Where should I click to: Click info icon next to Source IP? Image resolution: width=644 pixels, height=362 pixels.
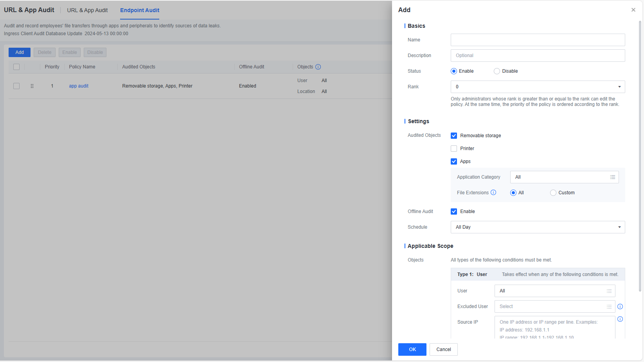[620, 319]
